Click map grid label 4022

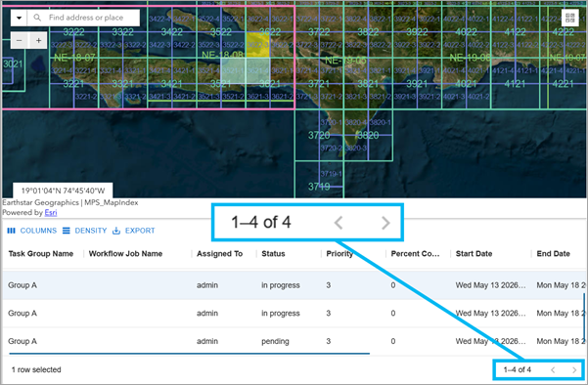pyautogui.click(x=466, y=32)
